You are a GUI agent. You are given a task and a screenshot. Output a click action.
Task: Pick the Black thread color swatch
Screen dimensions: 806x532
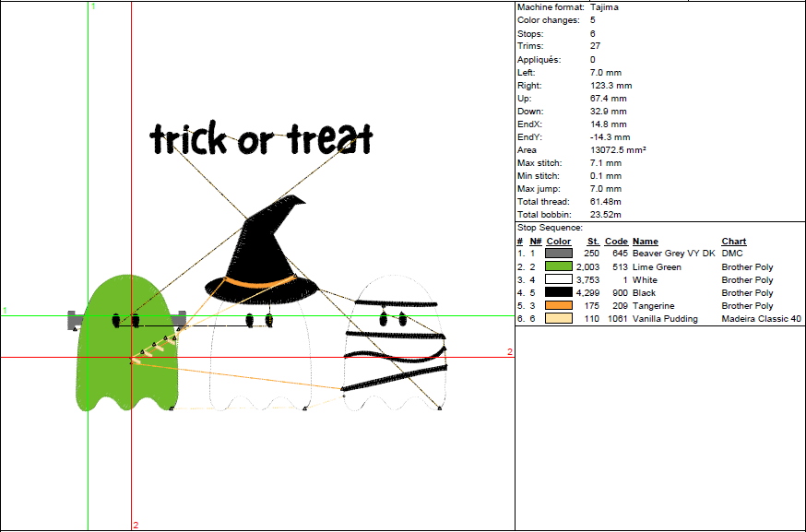pyautogui.click(x=559, y=293)
